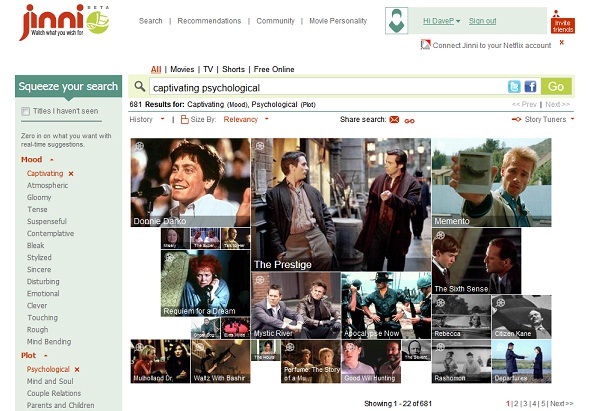
Task: Select the All tab
Action: click(156, 69)
